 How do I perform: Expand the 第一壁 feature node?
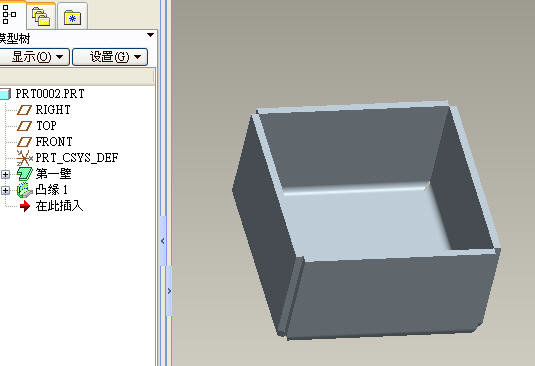5,174
